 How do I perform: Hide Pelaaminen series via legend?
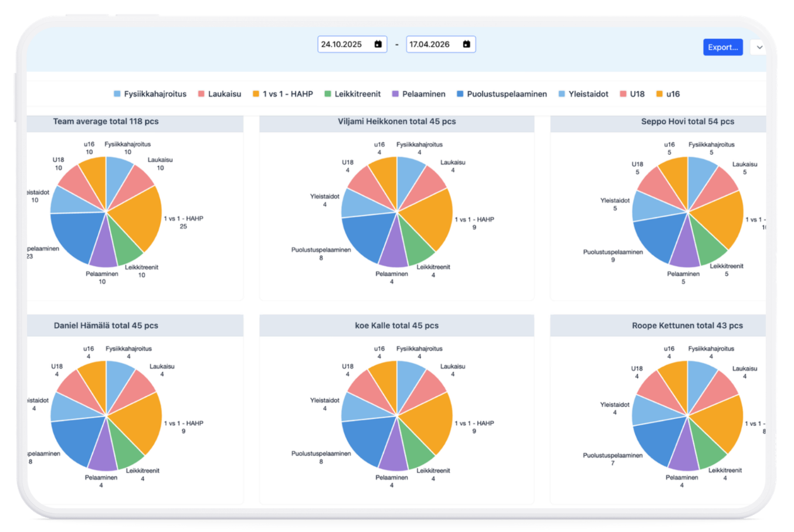[419, 94]
